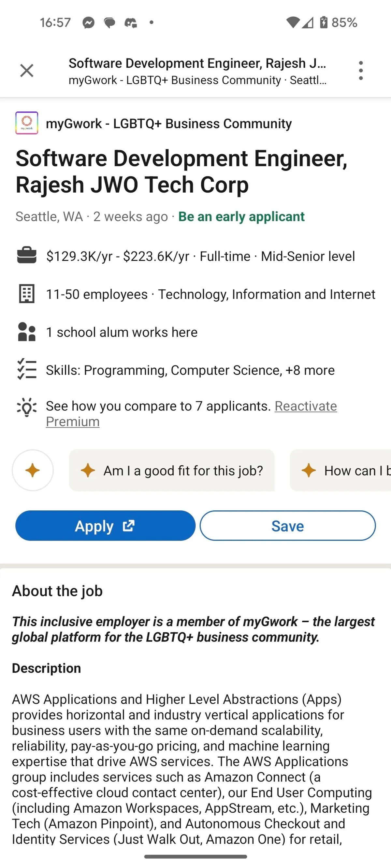This screenshot has width=391, height=868.
Task: Tap the briefcase salary icon
Action: click(27, 255)
